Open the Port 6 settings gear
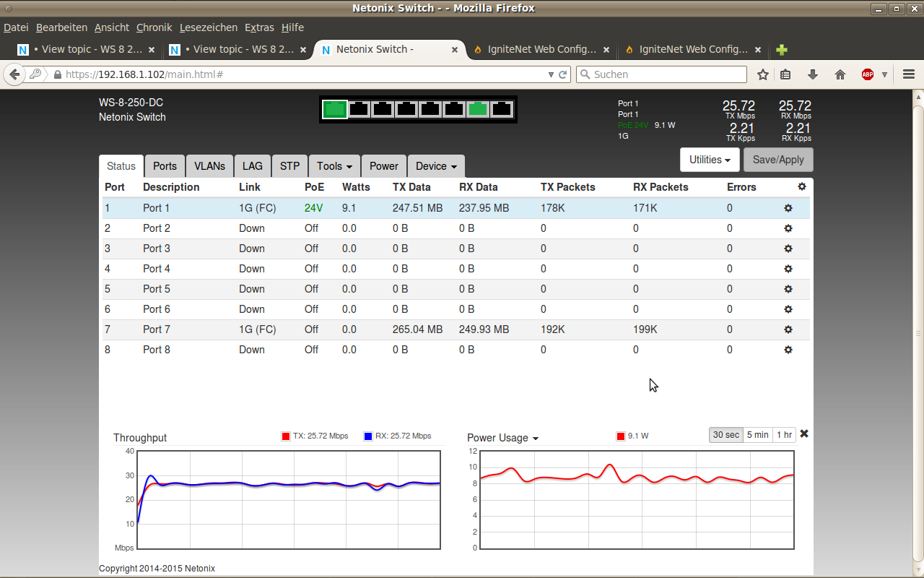The height and width of the screenshot is (578, 924). [788, 309]
